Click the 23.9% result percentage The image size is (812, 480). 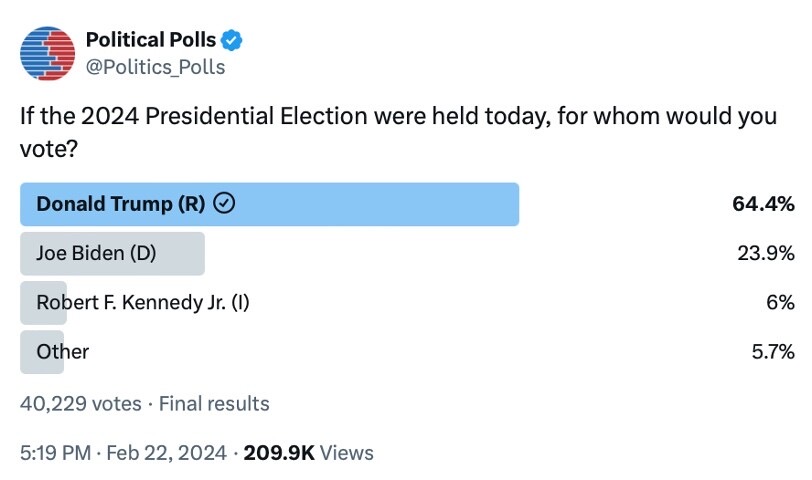pos(765,253)
